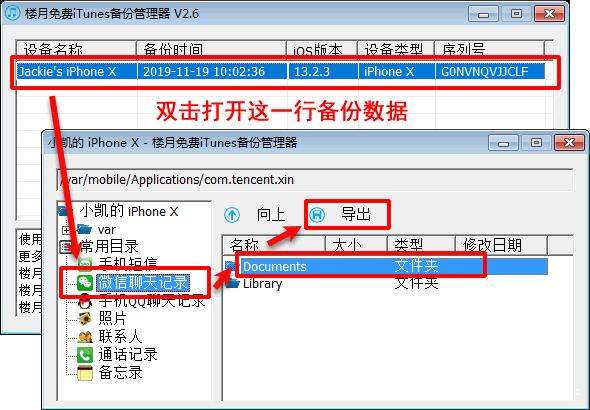The height and width of the screenshot is (410, 590).
Task: Click the 联系人 contacts icon
Action: [x=85, y=337]
